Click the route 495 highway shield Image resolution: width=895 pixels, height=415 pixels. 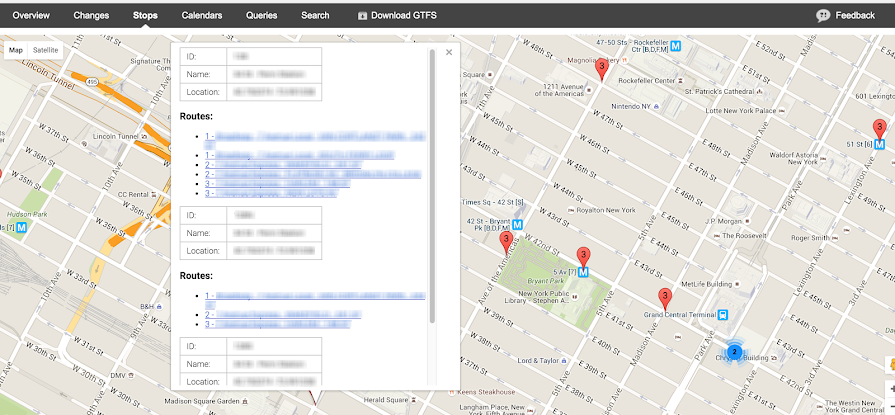click(x=92, y=82)
